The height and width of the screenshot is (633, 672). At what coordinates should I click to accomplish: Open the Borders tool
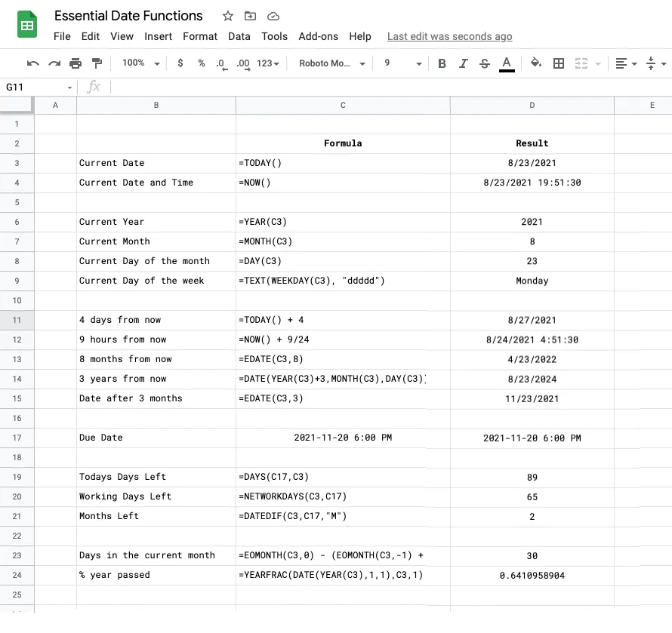(559, 63)
